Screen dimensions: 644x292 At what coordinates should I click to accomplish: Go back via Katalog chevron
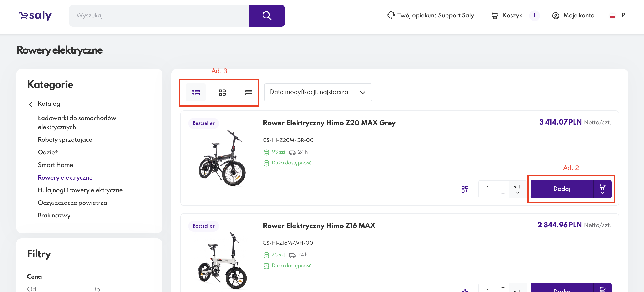click(x=31, y=104)
